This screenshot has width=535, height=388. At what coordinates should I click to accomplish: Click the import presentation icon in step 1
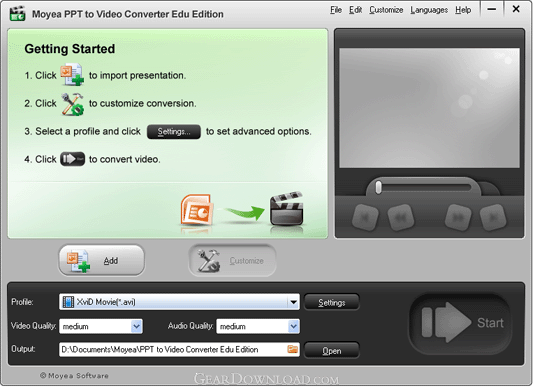pyautogui.click(x=72, y=74)
